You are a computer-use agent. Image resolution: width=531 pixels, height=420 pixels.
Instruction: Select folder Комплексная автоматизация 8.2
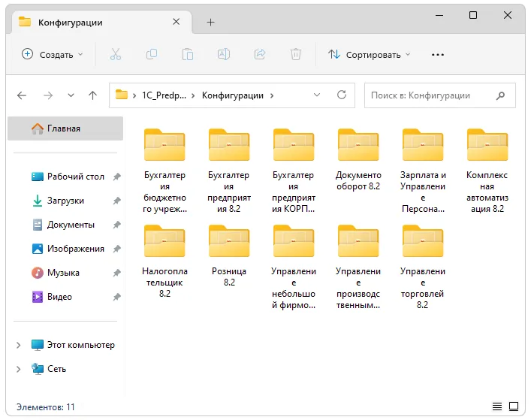click(x=487, y=171)
